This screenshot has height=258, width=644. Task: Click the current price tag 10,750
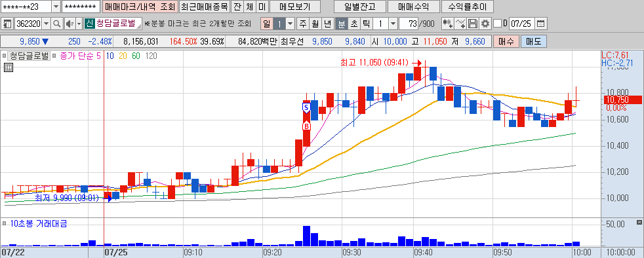click(x=622, y=100)
